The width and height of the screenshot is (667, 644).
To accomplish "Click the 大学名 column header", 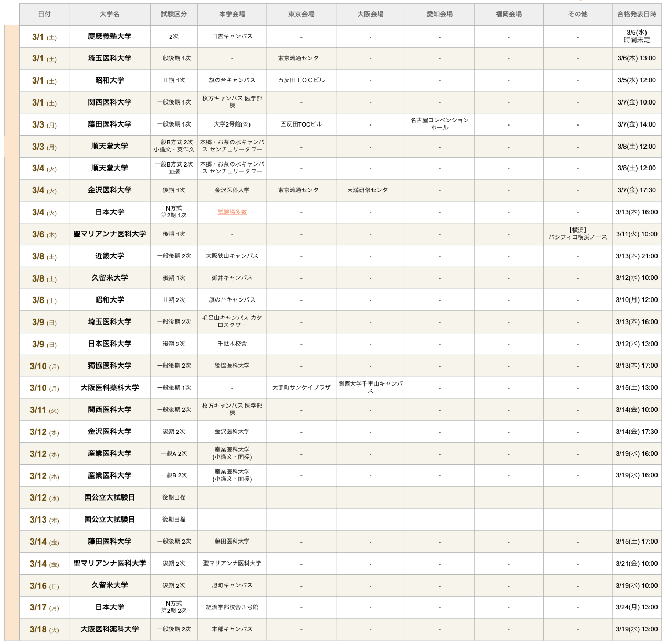I will coord(110,14).
